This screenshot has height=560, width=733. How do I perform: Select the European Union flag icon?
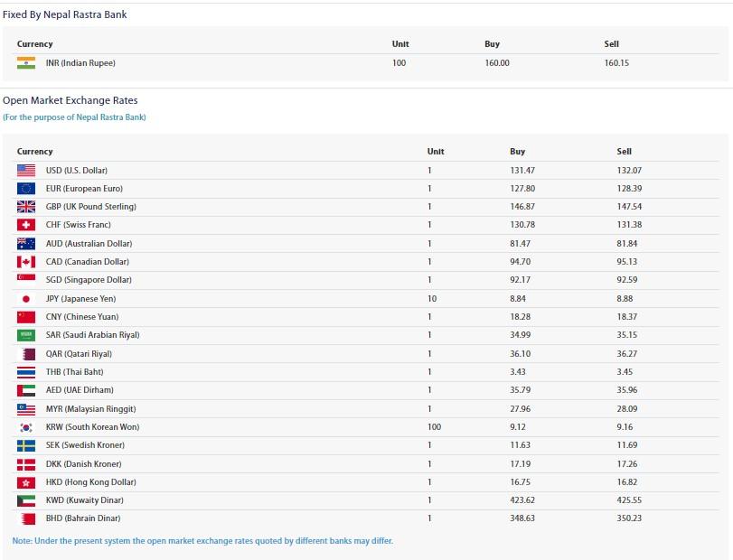[x=26, y=189]
